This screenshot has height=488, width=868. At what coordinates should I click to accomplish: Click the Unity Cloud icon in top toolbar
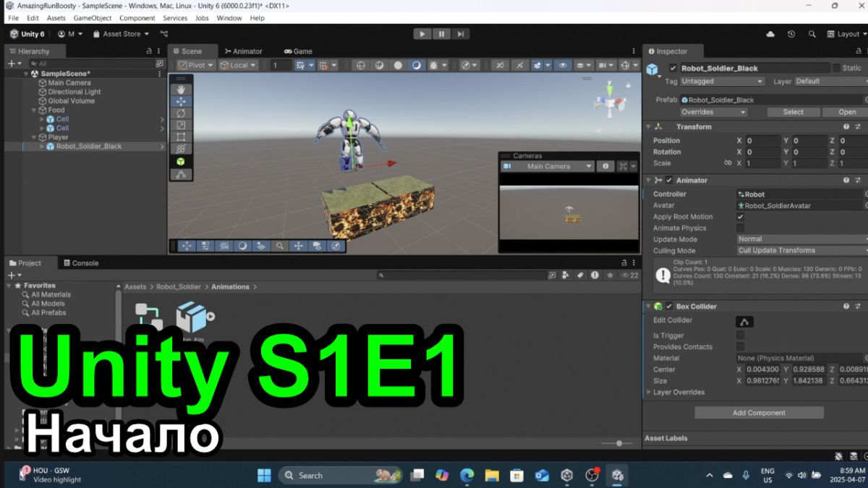click(770, 34)
